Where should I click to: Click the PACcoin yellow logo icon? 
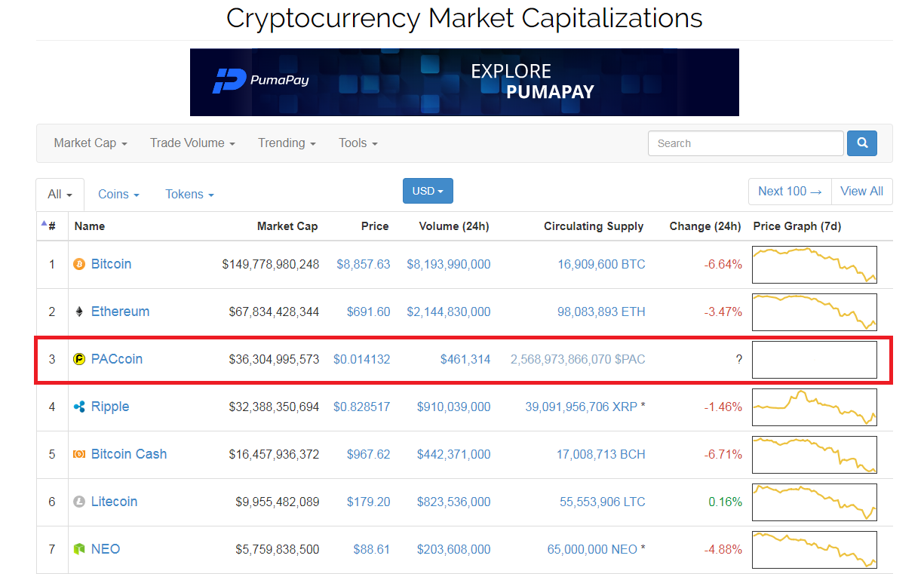(79, 359)
